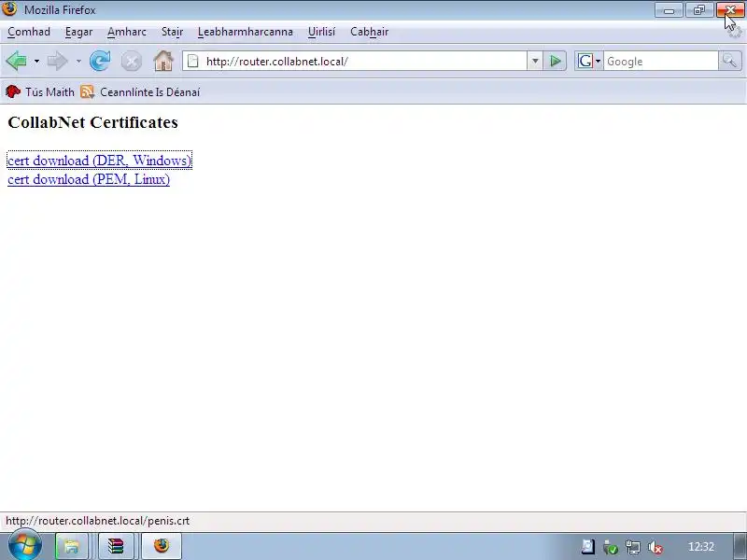Go back with the green Back arrow
Viewport: 747px width, 560px height.
(x=17, y=61)
